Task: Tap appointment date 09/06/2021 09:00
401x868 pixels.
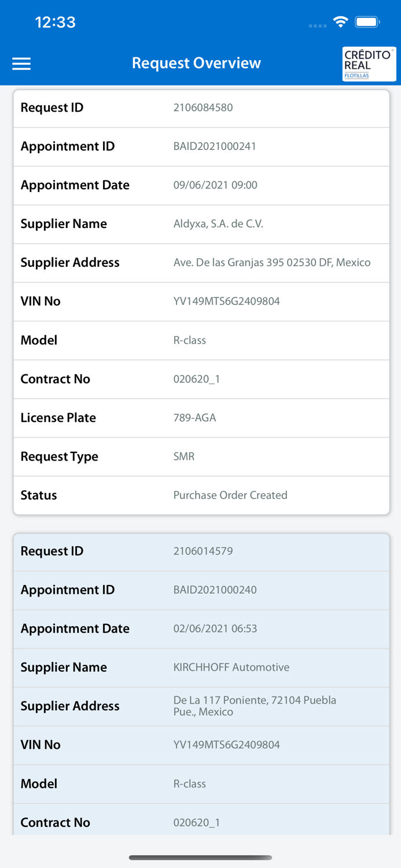Action: coord(215,185)
